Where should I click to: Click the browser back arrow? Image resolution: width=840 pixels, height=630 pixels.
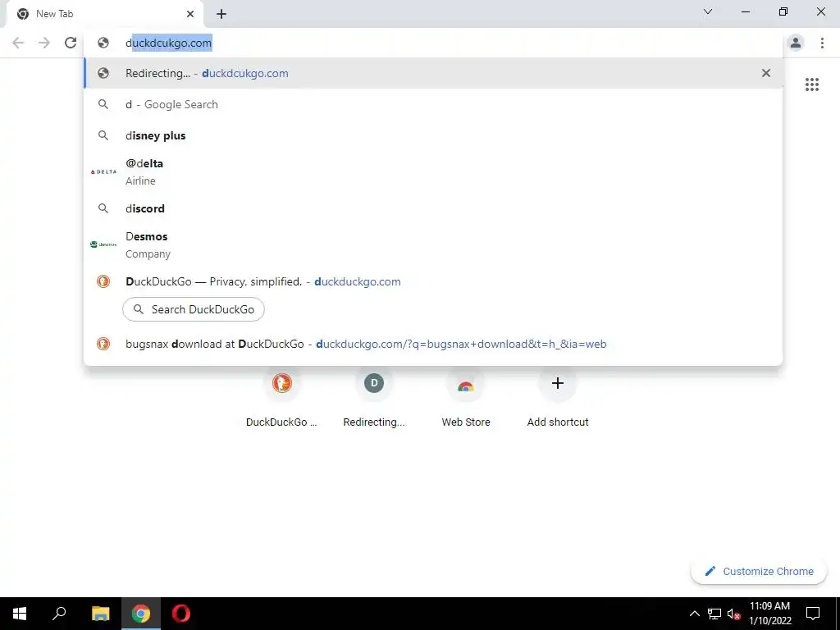(x=18, y=43)
